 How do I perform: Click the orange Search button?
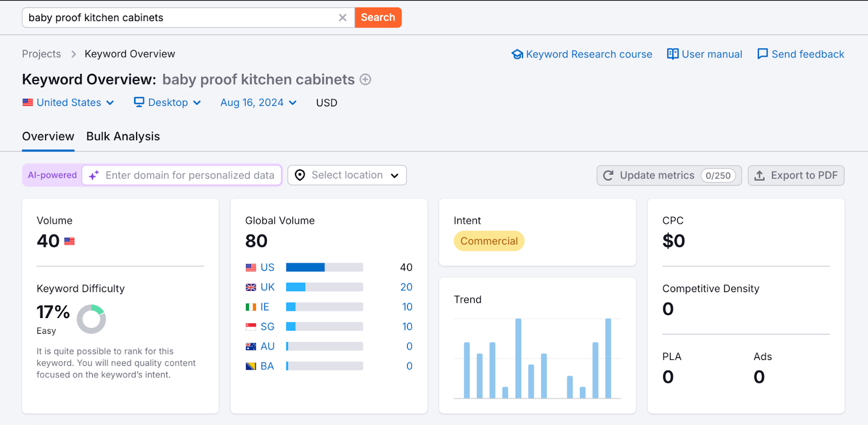pos(378,17)
